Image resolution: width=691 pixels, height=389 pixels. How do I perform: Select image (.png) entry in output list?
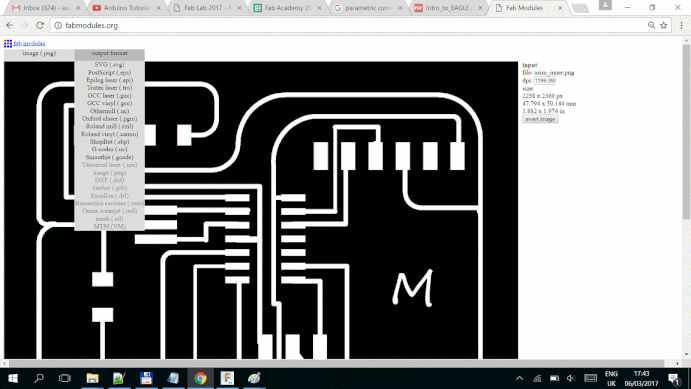point(109,173)
